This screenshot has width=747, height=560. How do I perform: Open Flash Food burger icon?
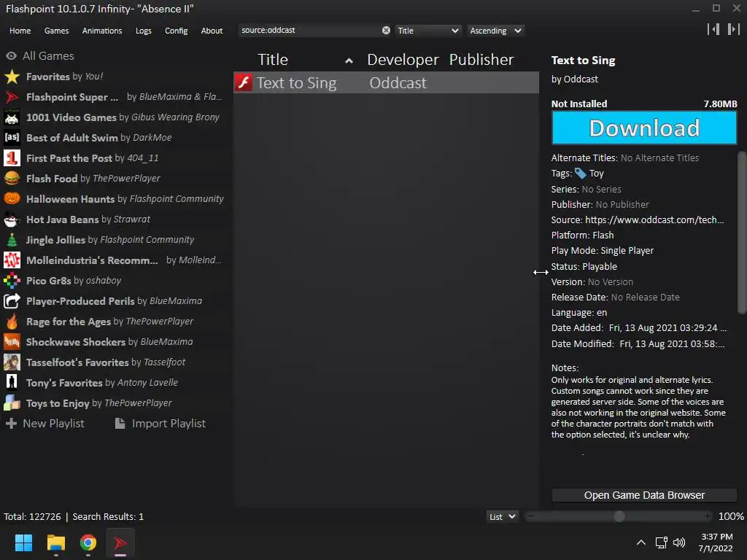(12, 179)
